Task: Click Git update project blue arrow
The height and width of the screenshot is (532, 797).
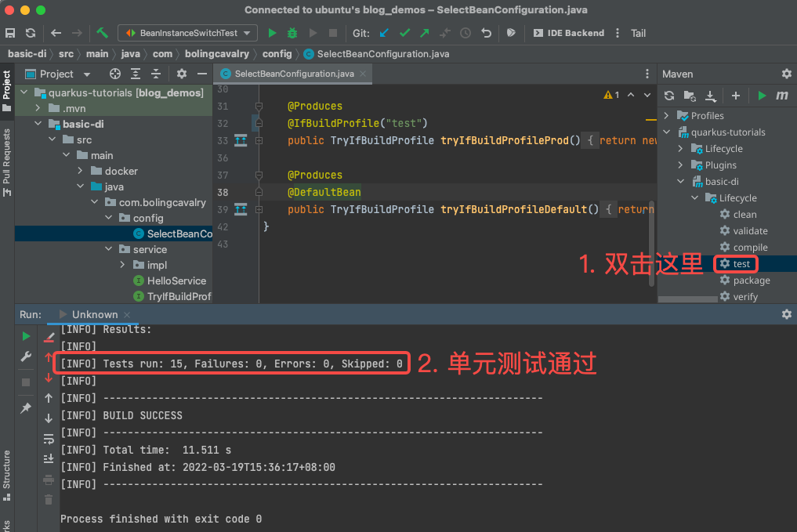Action: click(384, 33)
